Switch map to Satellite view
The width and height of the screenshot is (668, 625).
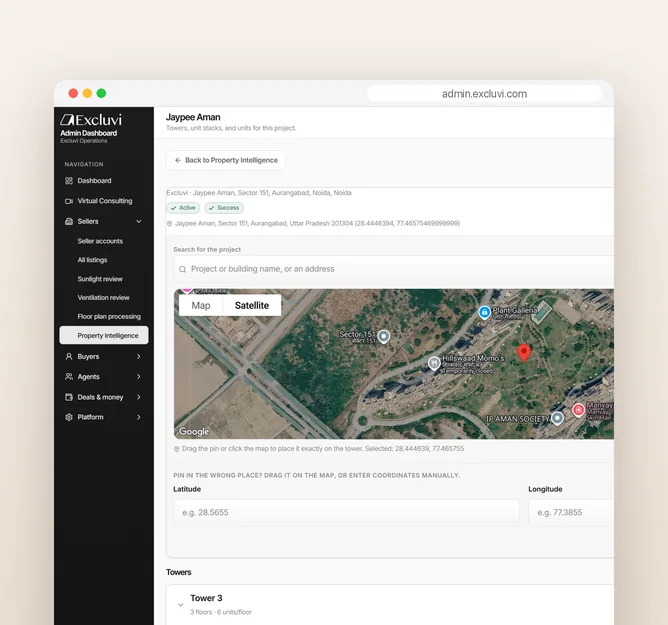click(x=252, y=305)
